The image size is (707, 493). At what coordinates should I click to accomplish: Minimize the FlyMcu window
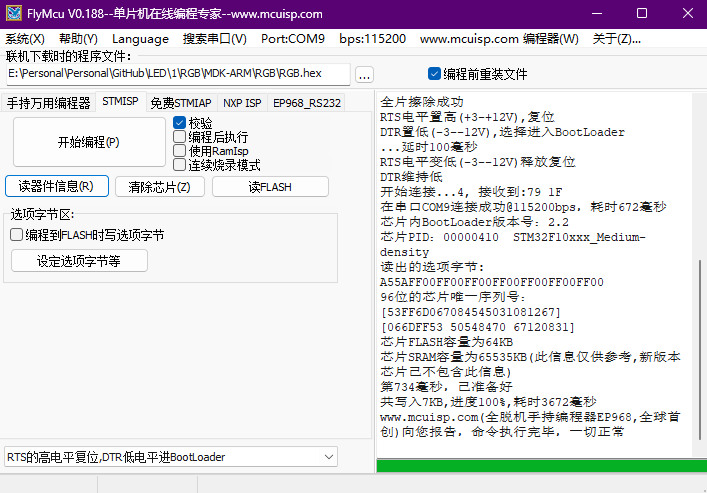click(597, 14)
